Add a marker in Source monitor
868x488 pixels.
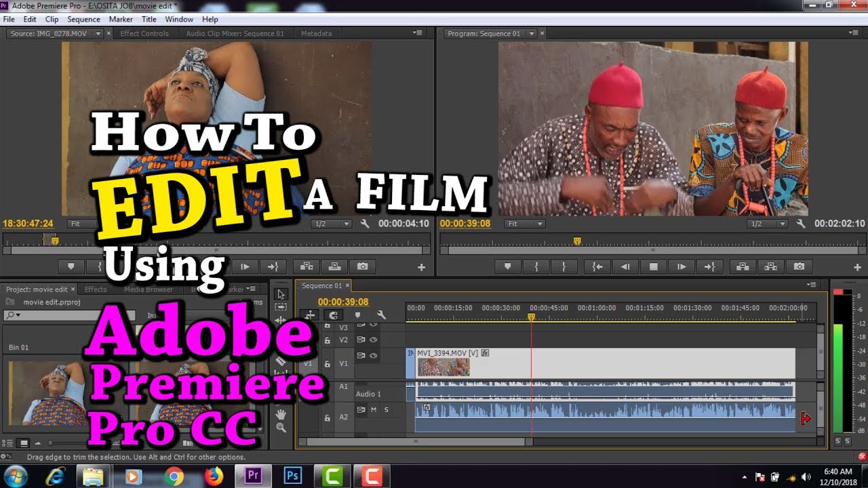tap(71, 267)
